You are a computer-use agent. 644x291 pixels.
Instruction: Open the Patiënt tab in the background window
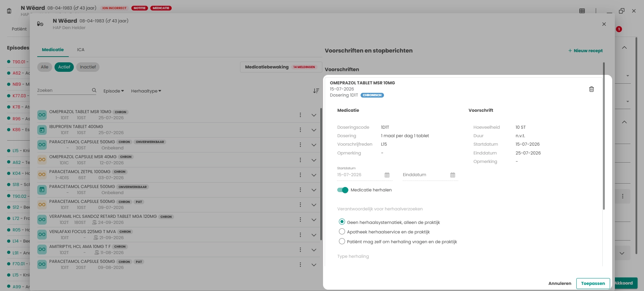[19, 29]
